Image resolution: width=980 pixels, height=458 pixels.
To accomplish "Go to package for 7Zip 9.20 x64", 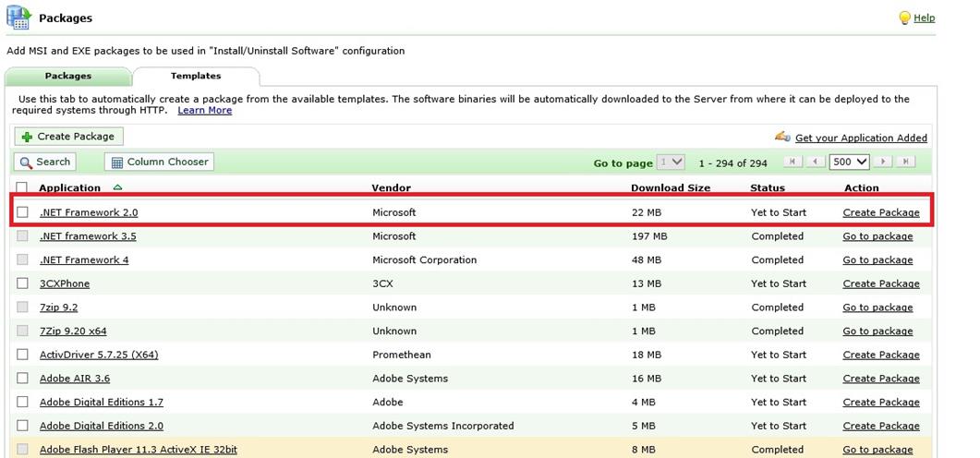I will pyautogui.click(x=877, y=331).
